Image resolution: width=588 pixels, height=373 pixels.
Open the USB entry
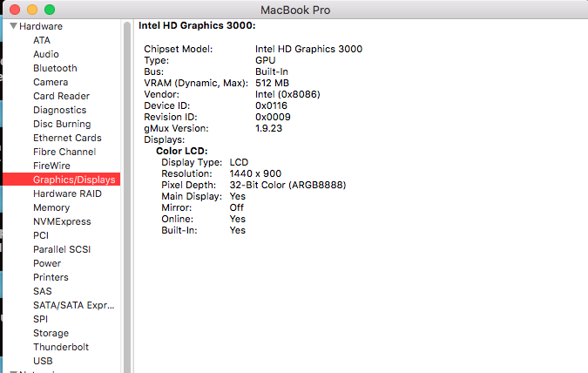point(43,361)
